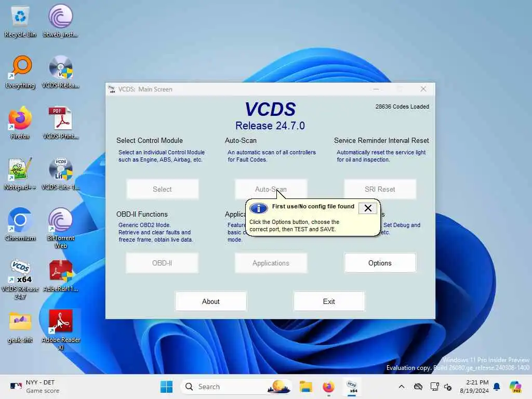This screenshot has height=399, width=532.
Task: Open the clock showing 2:21 PM
Action: (x=474, y=387)
